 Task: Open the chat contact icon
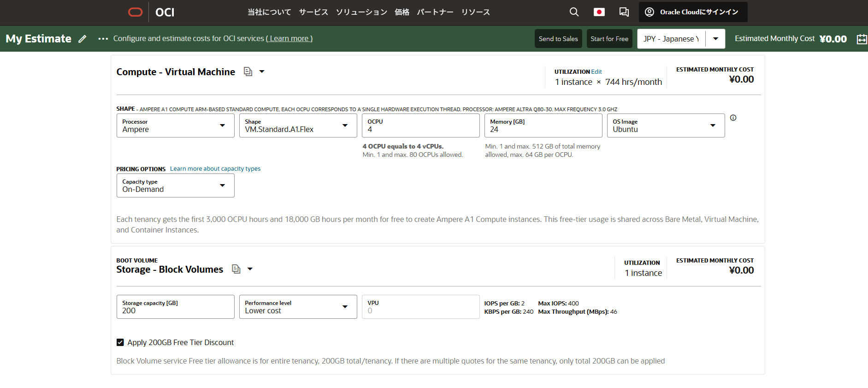pyautogui.click(x=624, y=12)
